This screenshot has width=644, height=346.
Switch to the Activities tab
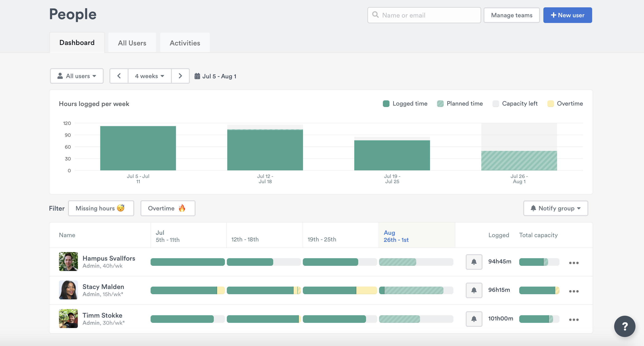(185, 43)
